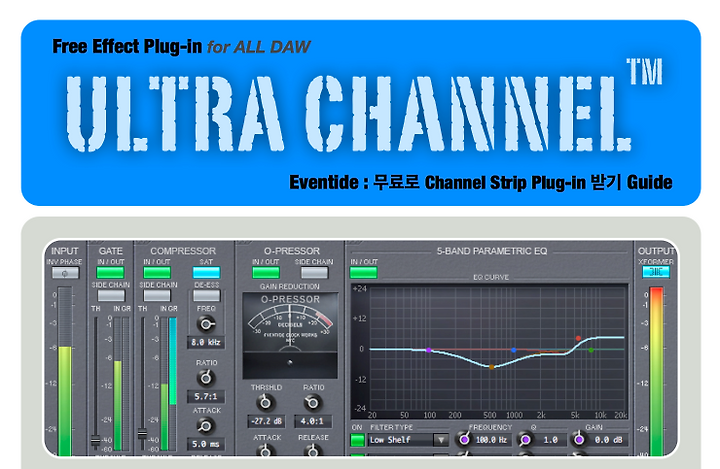Image resolution: width=720 pixels, height=469 pixels.
Task: Select the blue EQ band point
Action: tap(514, 350)
